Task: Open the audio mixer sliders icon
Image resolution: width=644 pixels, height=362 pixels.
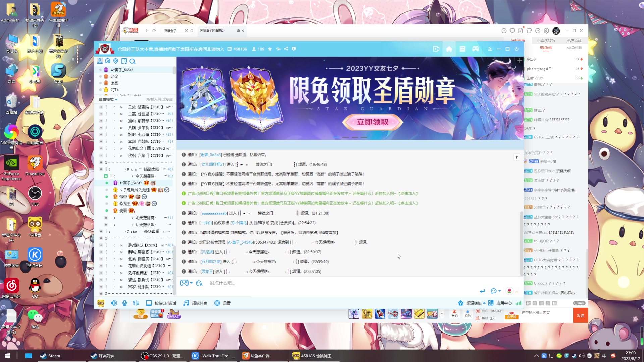Action: (136, 303)
